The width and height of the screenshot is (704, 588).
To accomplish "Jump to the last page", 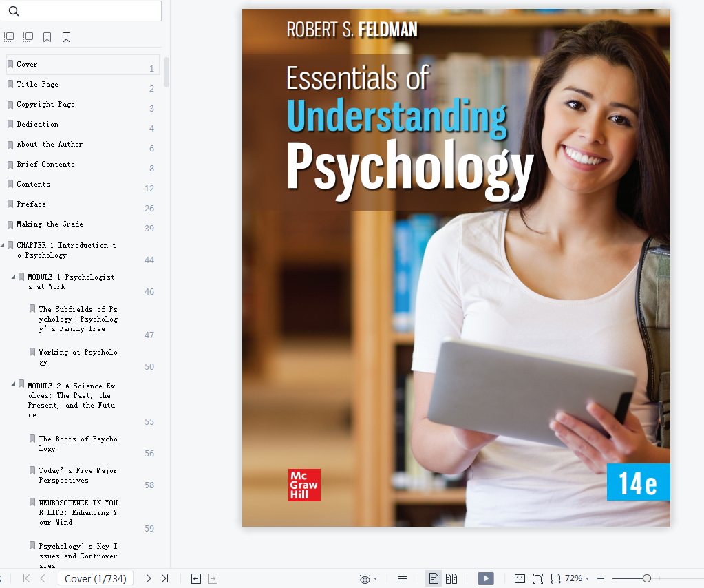I will (x=164, y=578).
